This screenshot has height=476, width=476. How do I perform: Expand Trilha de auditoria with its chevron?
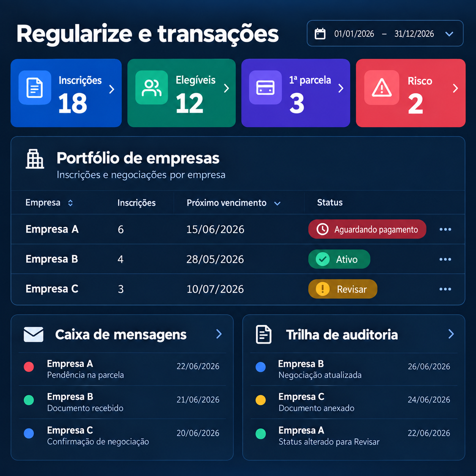click(451, 334)
